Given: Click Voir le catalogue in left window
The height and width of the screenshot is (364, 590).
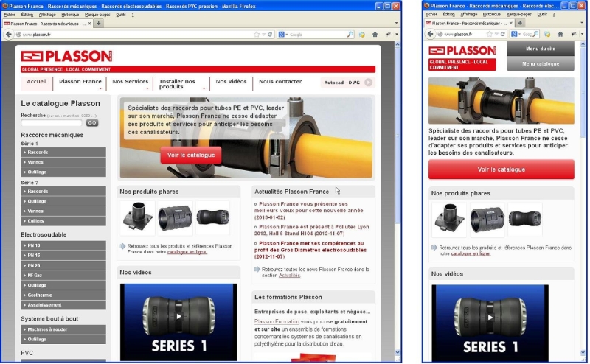Looking at the screenshot, I should (191, 155).
